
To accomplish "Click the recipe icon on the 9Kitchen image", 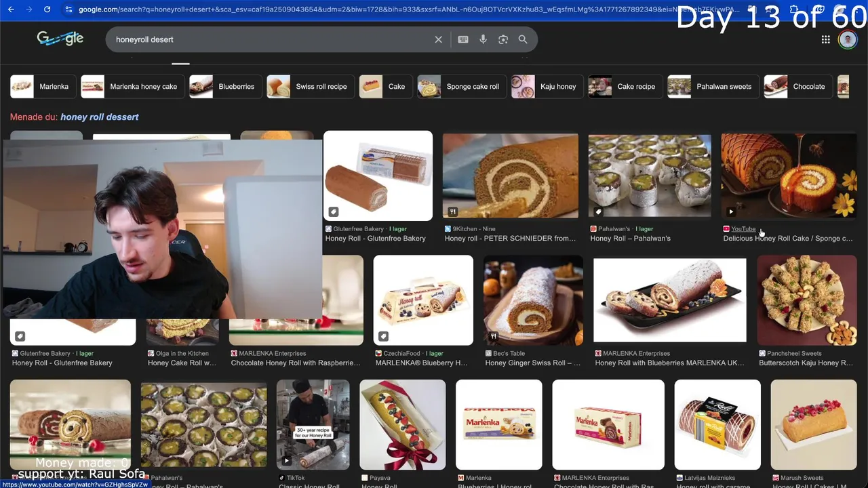I will tap(453, 211).
